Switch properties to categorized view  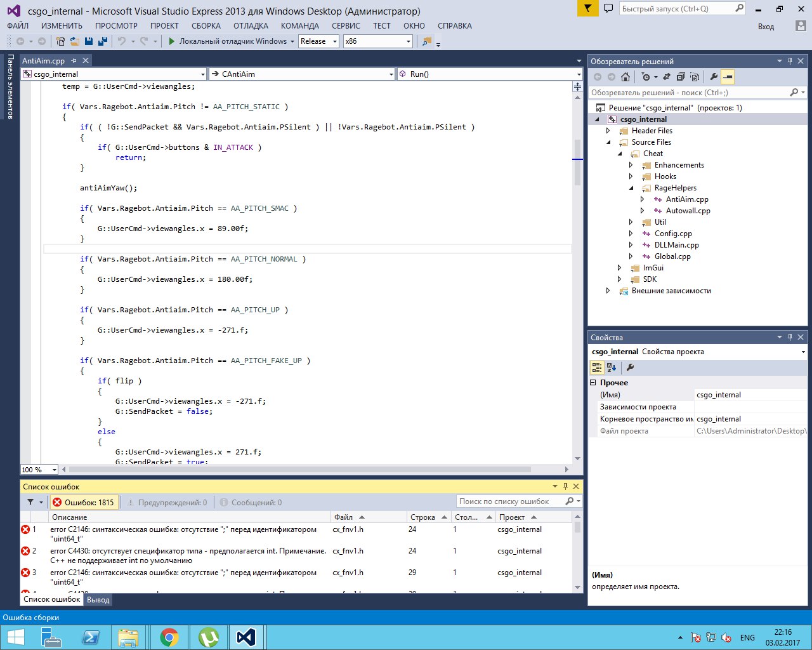[597, 367]
